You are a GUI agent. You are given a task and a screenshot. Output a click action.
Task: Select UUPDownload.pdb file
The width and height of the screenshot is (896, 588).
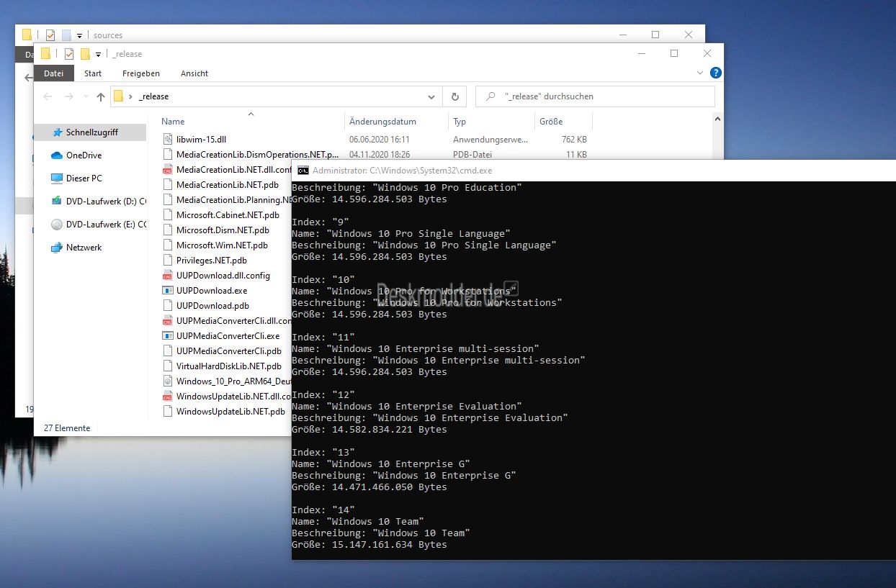(x=212, y=306)
